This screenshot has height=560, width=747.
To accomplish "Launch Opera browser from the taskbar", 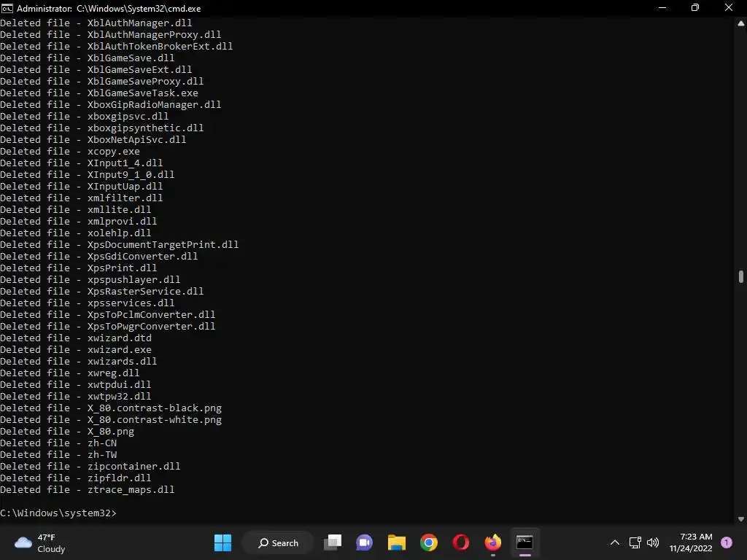I will tap(461, 542).
